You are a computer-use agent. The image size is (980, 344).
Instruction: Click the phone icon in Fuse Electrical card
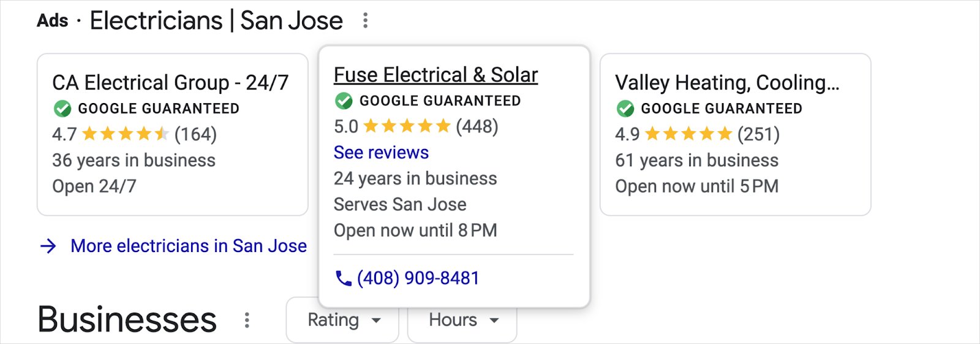point(343,279)
